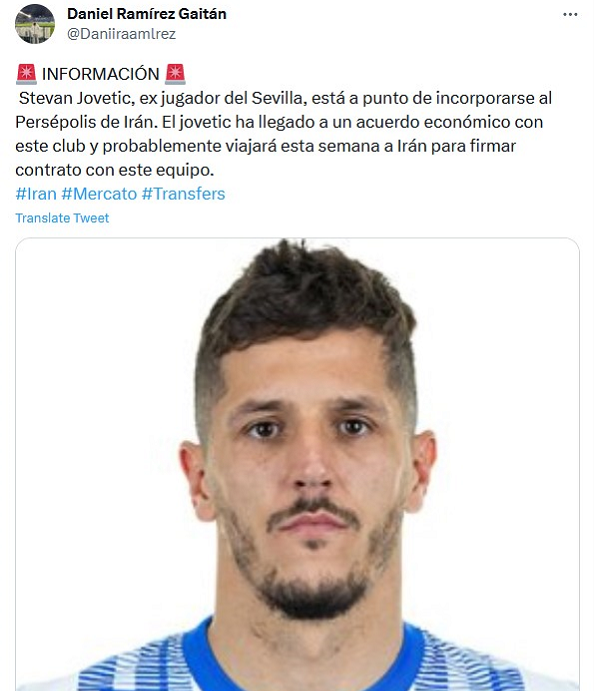Click the line "contrato con este equipo."
596x691 pixels.
pos(115,170)
